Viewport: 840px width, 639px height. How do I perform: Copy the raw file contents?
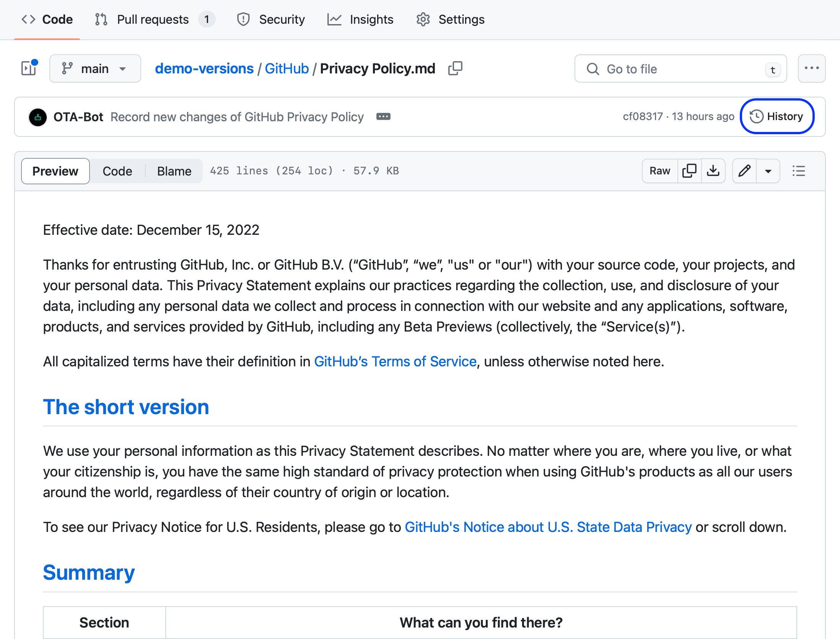690,171
